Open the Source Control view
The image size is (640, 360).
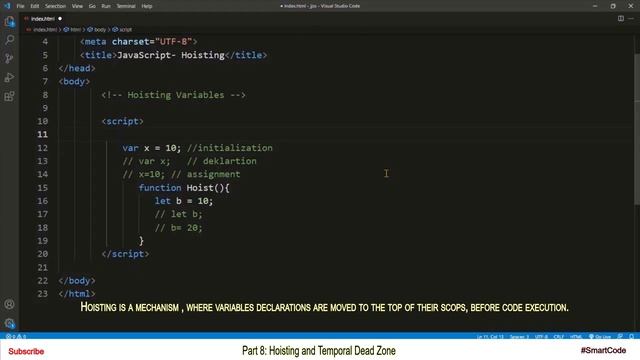[9, 58]
